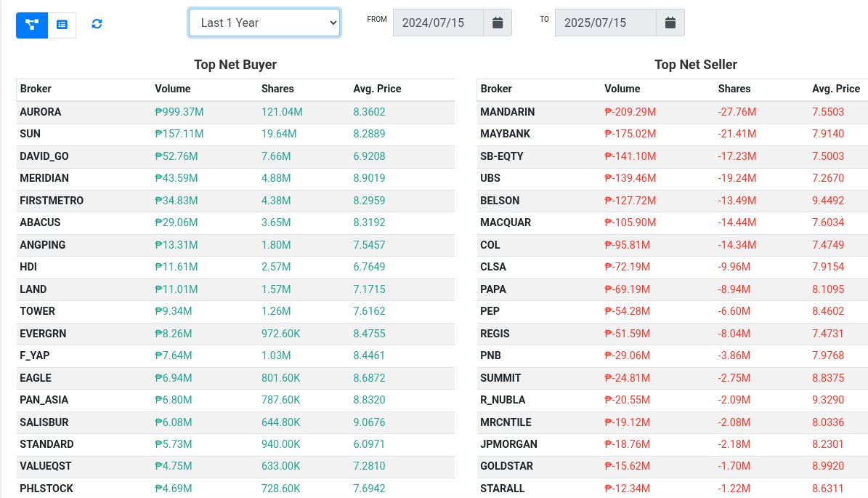The height and width of the screenshot is (498, 868).
Task: Open the Last 1 Year period dropdown
Action: [x=264, y=23]
